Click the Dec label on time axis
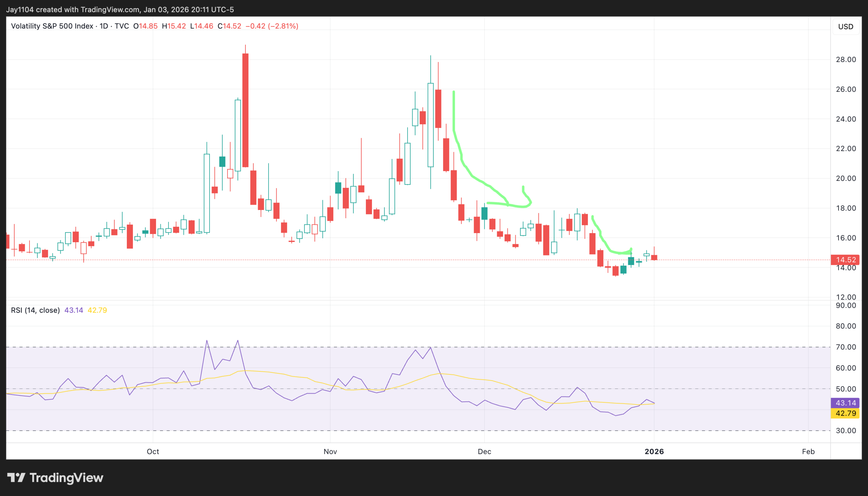This screenshot has width=868, height=496. tap(484, 452)
